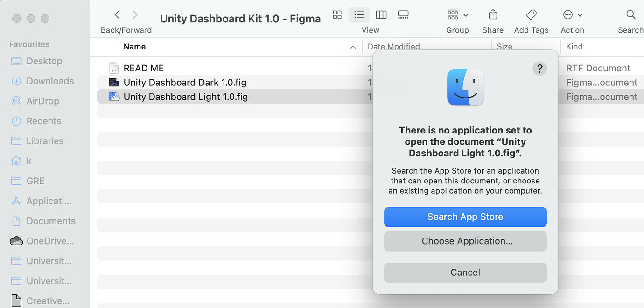Cancel the dialog
Image resolution: width=644 pixels, height=308 pixels.
click(465, 273)
